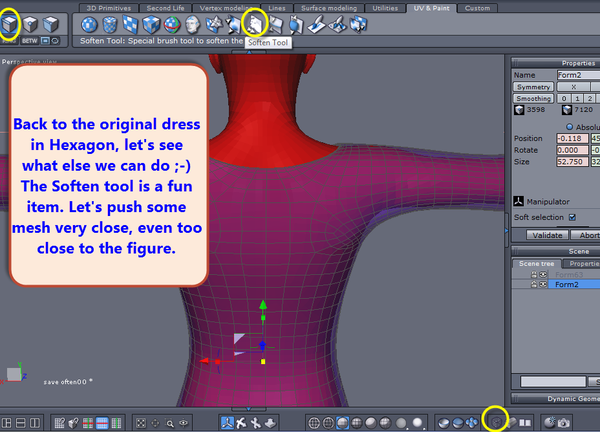Click the brush icon left of Soften Tool

click(233, 24)
